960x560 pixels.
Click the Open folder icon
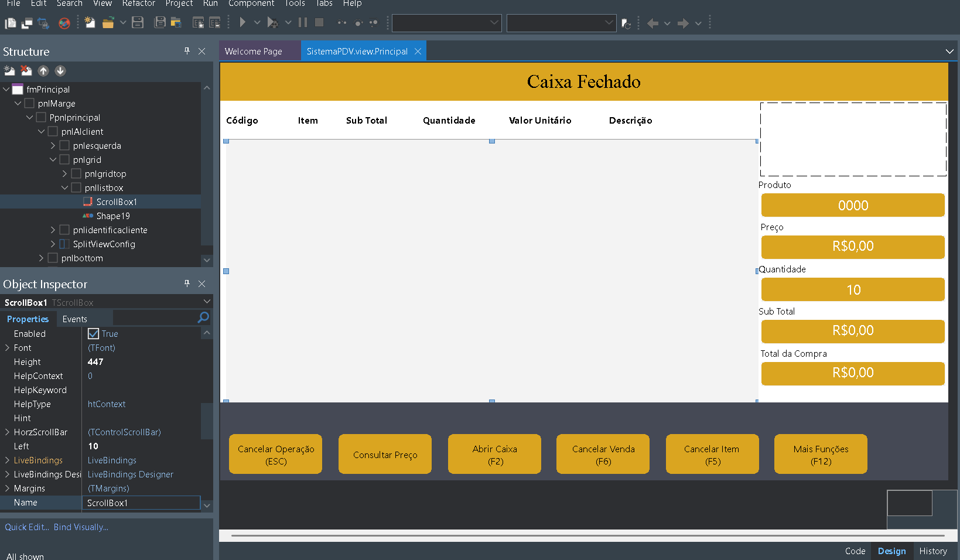[x=108, y=23]
